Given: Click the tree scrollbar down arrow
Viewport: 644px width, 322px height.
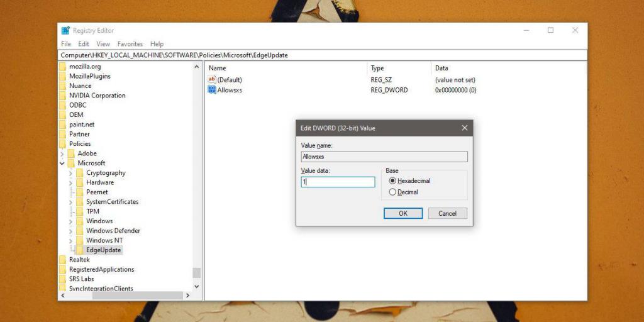Looking at the screenshot, I should click(x=197, y=286).
